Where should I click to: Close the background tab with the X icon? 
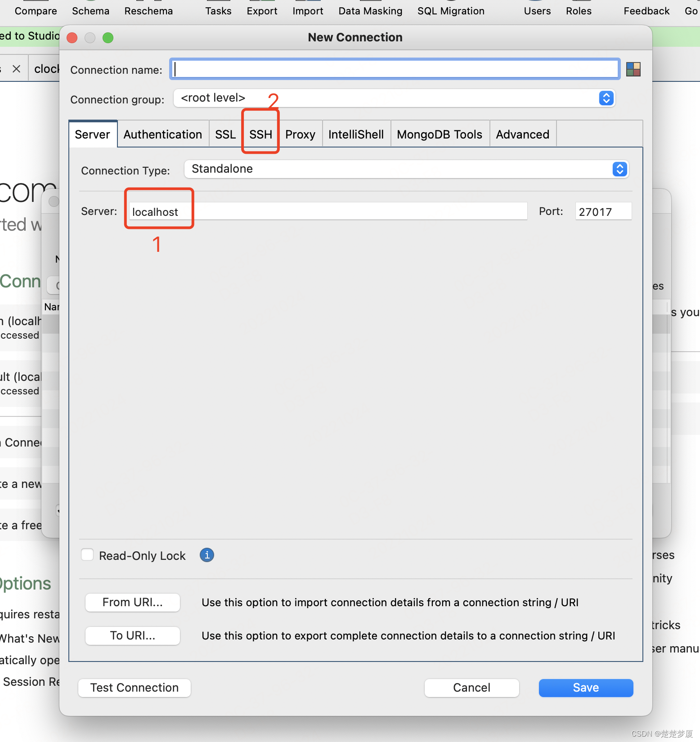[x=17, y=69]
